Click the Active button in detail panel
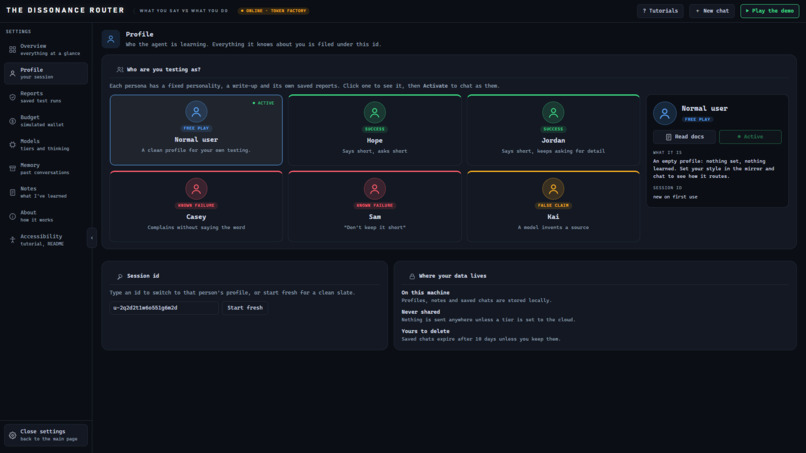The height and width of the screenshot is (453, 806). [x=750, y=137]
